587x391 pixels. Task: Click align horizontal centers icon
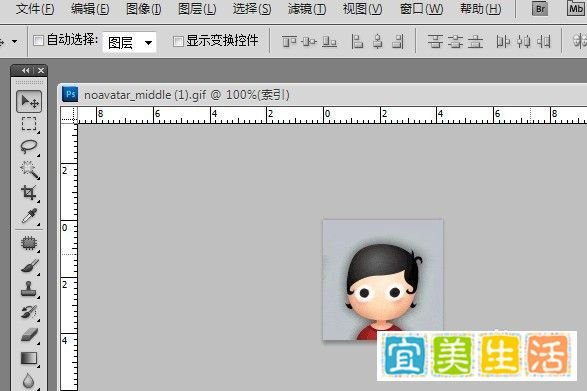pos(378,41)
